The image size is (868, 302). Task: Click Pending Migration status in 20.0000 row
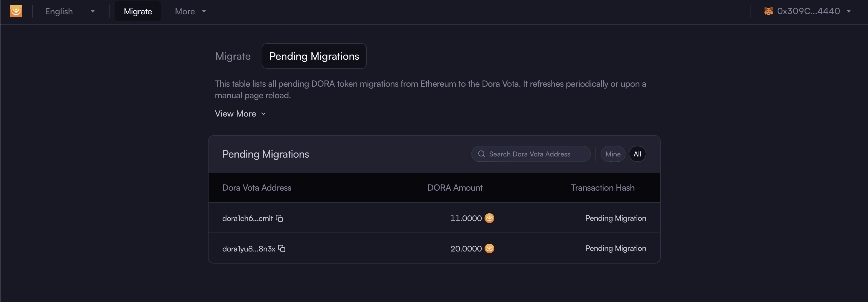coord(616,249)
